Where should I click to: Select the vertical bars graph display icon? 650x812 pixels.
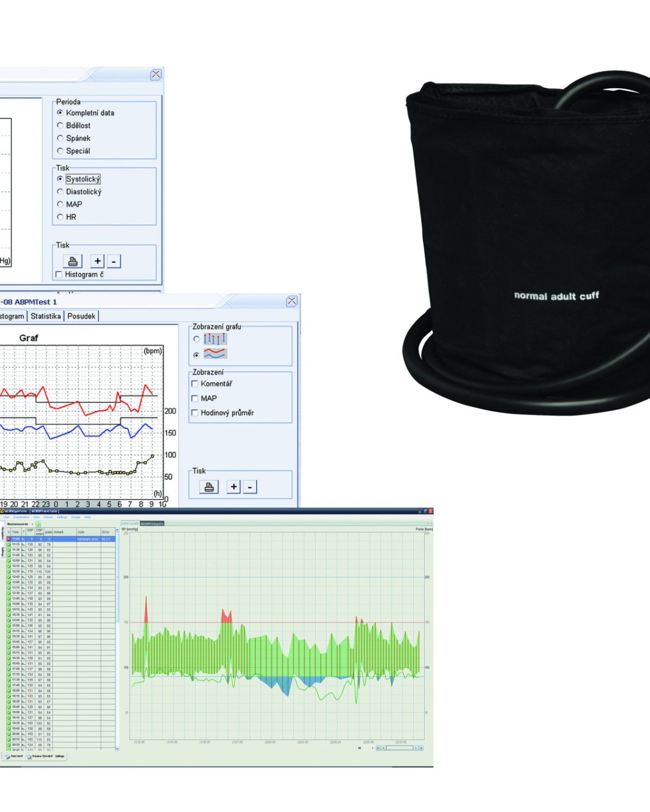tap(215, 339)
